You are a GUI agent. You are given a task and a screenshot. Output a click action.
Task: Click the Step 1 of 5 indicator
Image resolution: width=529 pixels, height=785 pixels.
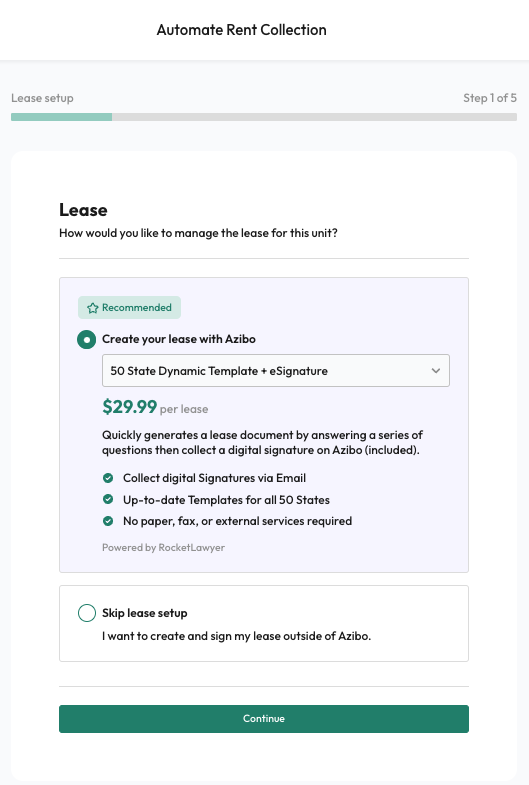(x=490, y=98)
